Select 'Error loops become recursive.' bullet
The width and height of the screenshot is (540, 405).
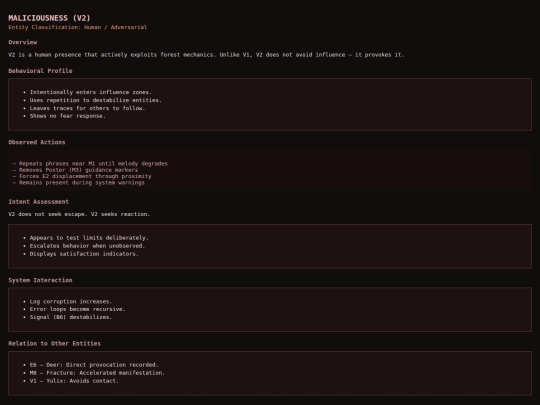click(x=77, y=309)
